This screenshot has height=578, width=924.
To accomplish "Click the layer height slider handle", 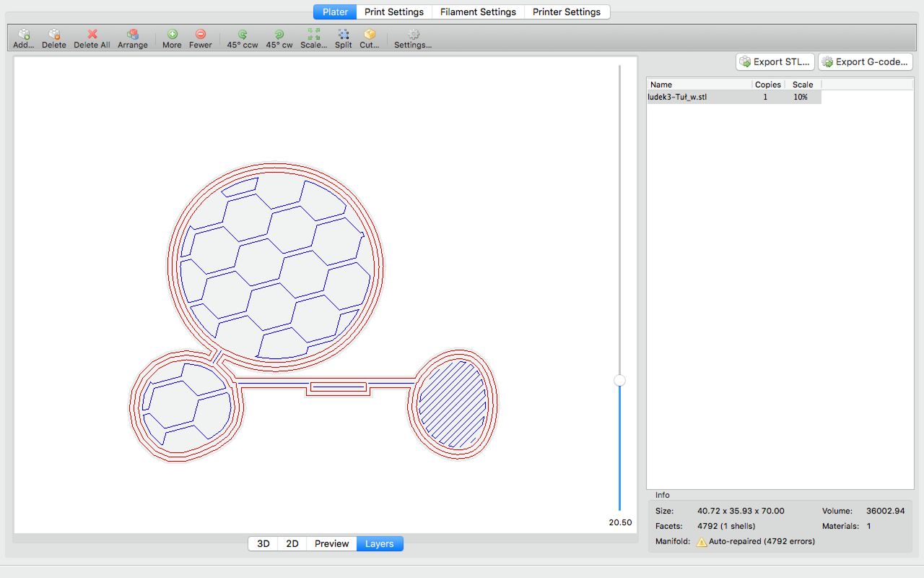I will tap(619, 380).
